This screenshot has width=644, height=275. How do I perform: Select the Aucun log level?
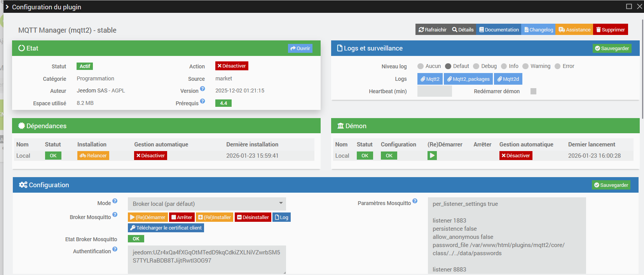(x=420, y=66)
